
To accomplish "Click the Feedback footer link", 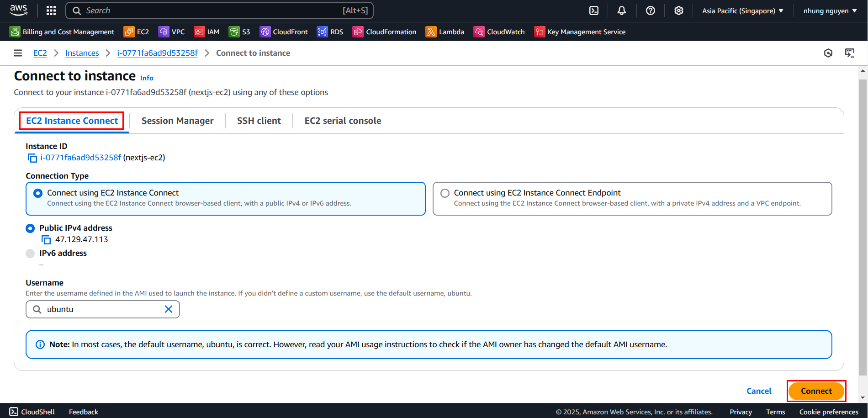I will tap(84, 412).
